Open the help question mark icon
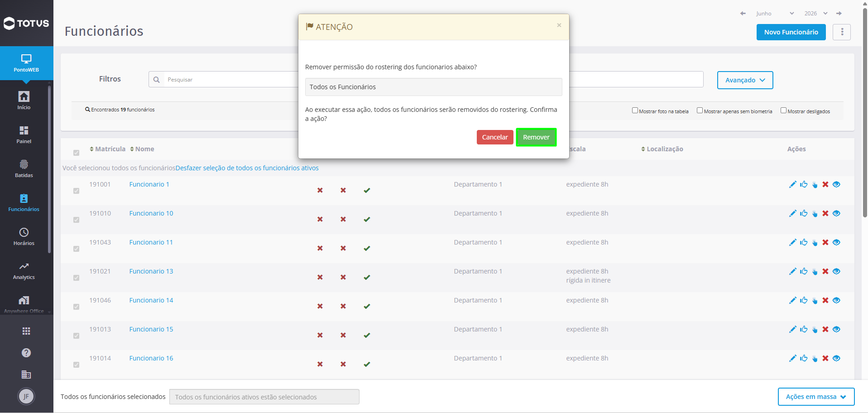Image resolution: width=868 pixels, height=413 pixels. click(x=26, y=353)
